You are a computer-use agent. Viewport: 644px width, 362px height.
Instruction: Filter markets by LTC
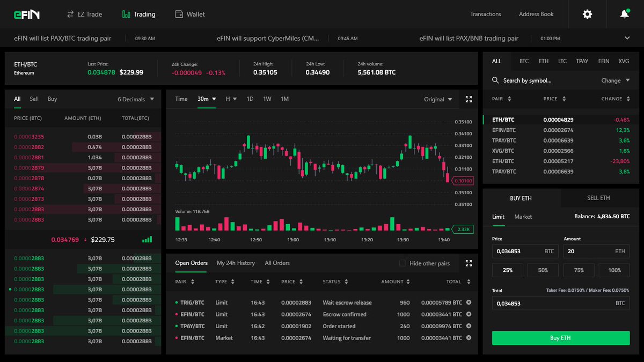pos(562,61)
